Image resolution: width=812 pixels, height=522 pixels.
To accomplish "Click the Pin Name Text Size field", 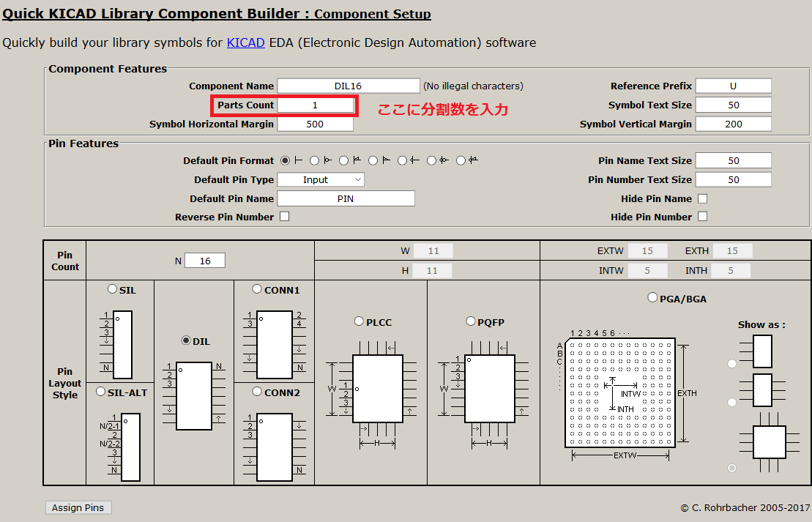I will pyautogui.click(x=733, y=160).
